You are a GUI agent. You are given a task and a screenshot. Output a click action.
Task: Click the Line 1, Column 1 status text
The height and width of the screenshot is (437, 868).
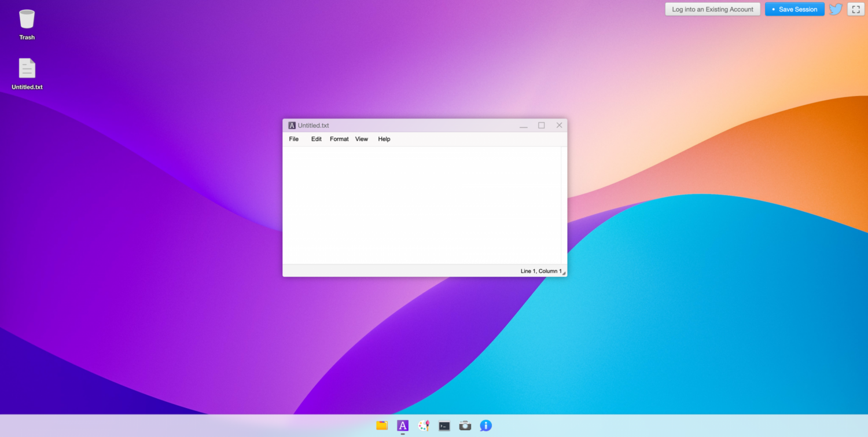[x=541, y=271]
